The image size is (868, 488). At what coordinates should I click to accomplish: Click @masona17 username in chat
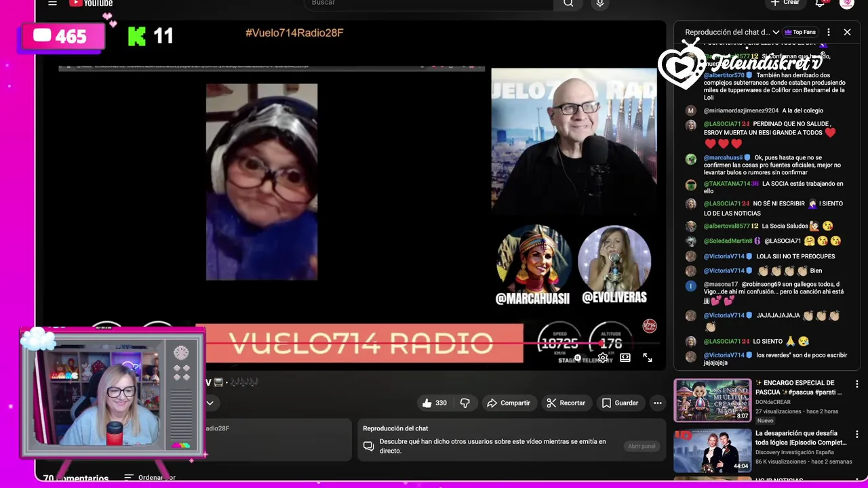(721, 285)
